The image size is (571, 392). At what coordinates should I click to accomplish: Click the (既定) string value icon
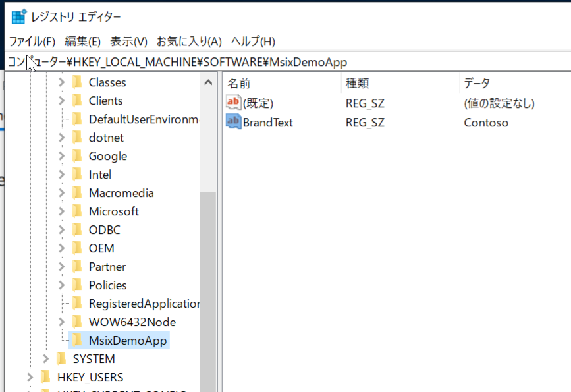(x=233, y=102)
